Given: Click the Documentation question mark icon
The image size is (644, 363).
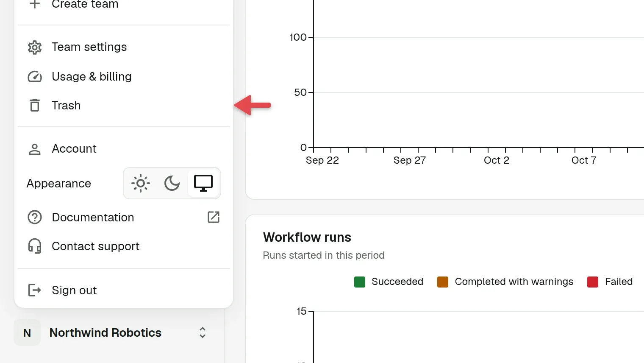Looking at the screenshot, I should (35, 218).
